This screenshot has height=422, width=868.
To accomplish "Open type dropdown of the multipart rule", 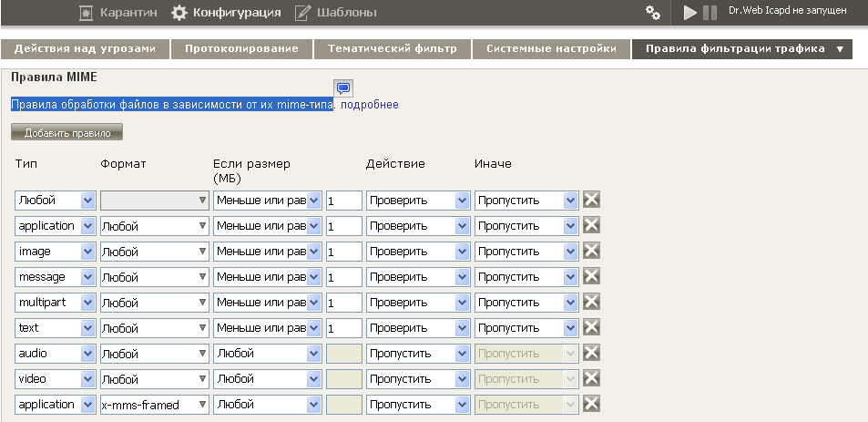I will (x=55, y=303).
